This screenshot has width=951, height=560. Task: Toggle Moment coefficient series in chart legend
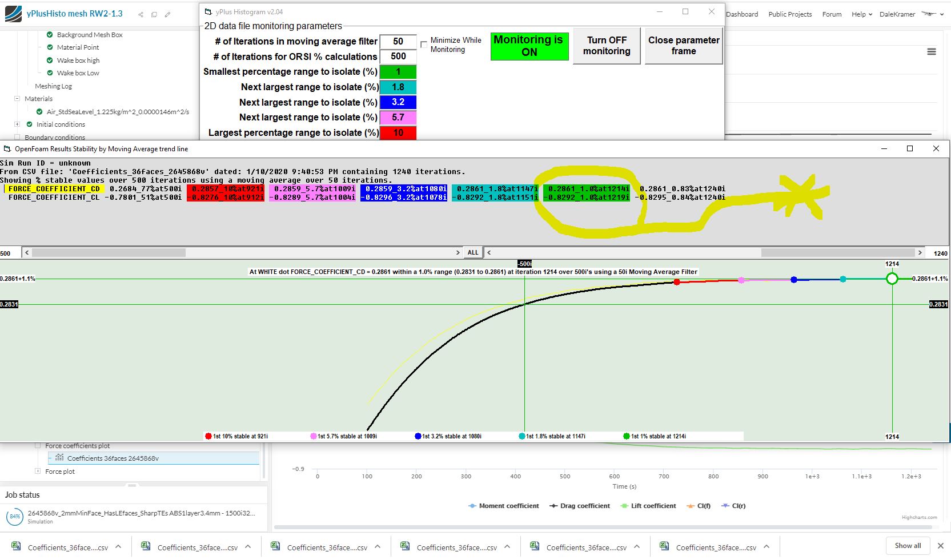tap(503, 506)
